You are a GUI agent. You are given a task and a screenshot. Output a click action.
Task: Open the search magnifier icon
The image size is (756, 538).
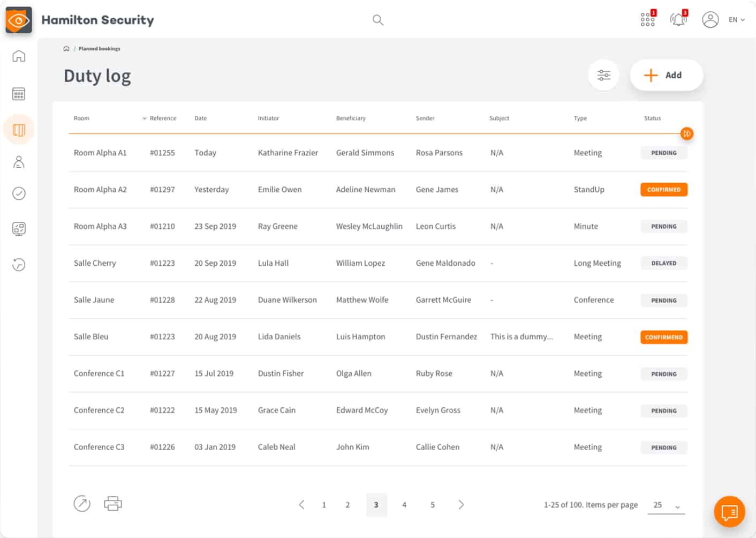(378, 20)
